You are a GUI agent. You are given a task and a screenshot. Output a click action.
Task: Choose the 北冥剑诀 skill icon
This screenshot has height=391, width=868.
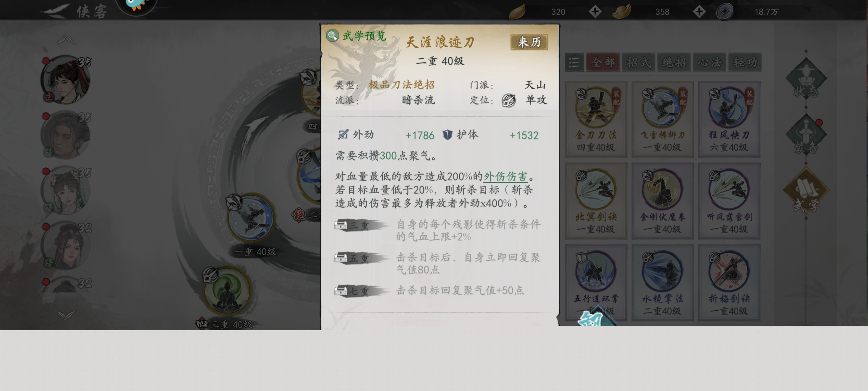596,190
